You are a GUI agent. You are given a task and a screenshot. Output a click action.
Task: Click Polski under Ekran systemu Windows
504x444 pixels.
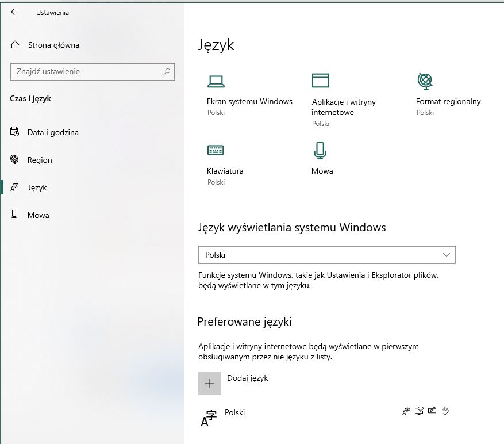click(216, 113)
